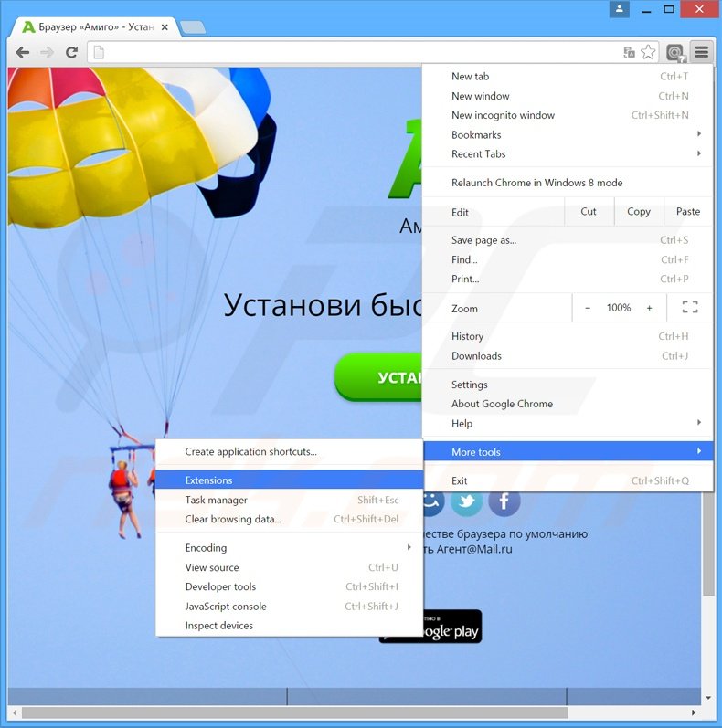Image resolution: width=722 pixels, height=728 pixels.
Task: Open a new tab with the tab-strip button
Action: pos(193,27)
